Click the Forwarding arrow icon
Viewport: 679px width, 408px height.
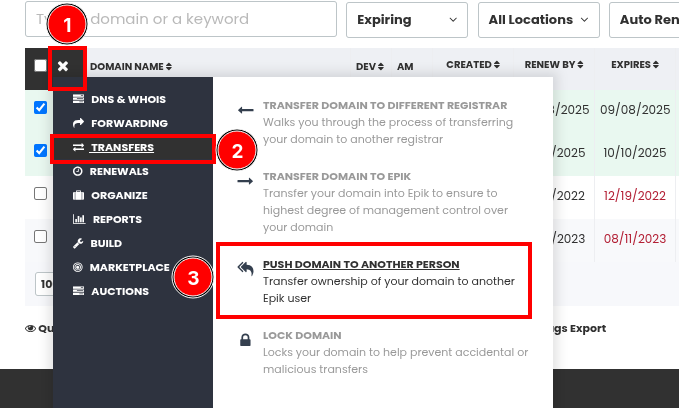coord(78,123)
